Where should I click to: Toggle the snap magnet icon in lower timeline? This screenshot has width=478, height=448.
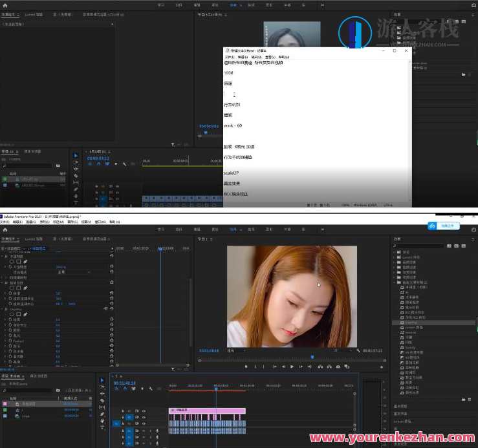125,389
